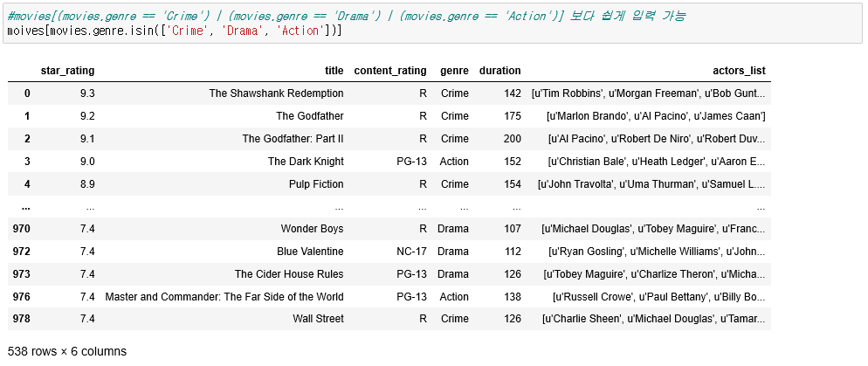Image resolution: width=868 pixels, height=366 pixels.
Task: Click the Russell Crowe actors list cell
Action: point(658,297)
